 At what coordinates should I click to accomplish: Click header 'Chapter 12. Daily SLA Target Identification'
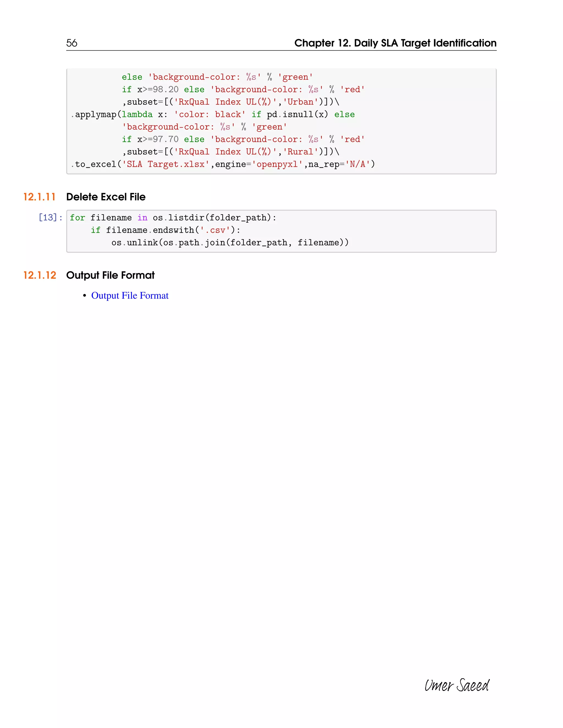395,43
